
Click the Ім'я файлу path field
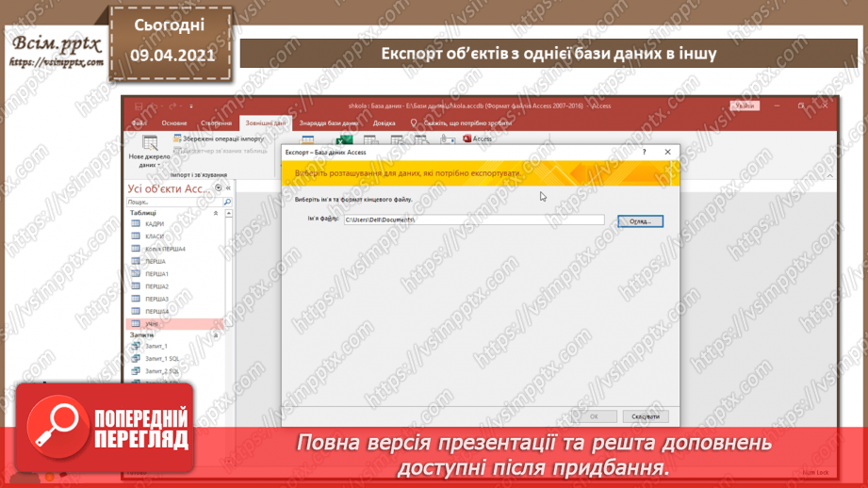pyautogui.click(x=474, y=220)
